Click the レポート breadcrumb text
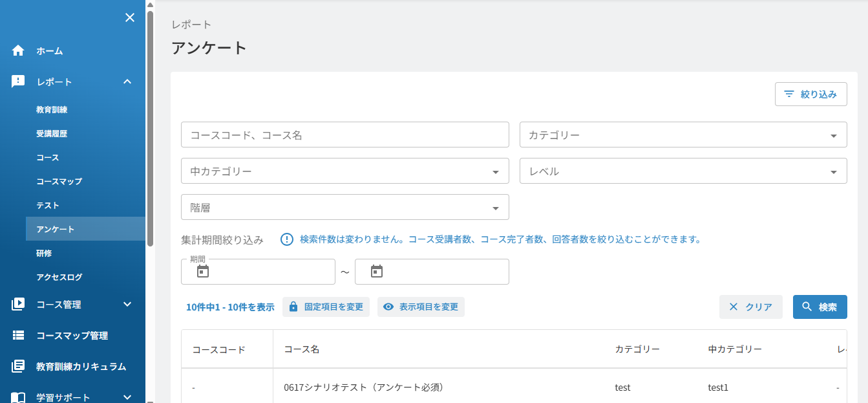 pos(191,25)
